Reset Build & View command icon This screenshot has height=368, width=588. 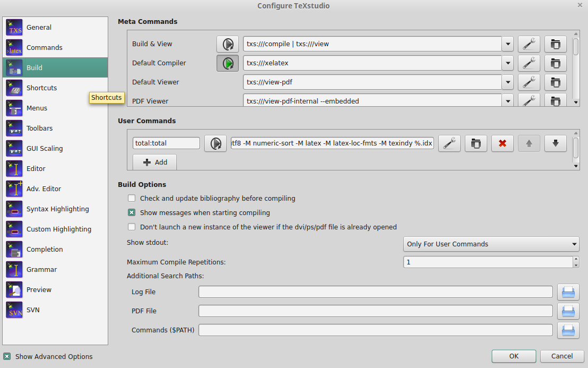[556, 44]
